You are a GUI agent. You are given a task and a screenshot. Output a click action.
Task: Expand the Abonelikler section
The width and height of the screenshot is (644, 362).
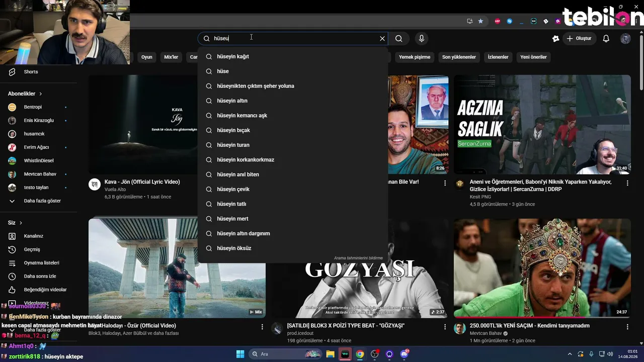click(25, 94)
